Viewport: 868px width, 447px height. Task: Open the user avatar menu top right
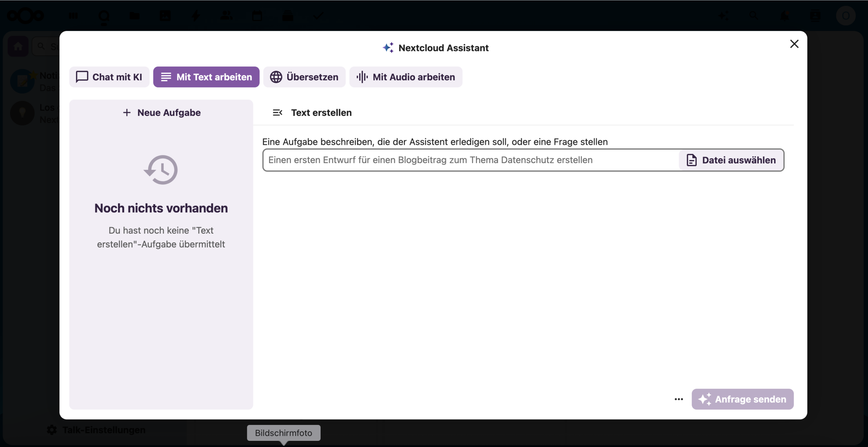846,16
